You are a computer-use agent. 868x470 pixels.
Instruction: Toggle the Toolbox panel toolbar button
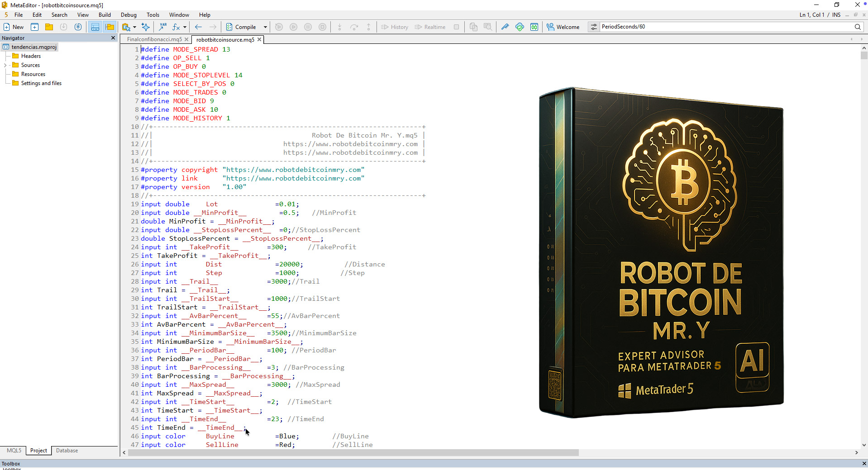(x=95, y=27)
